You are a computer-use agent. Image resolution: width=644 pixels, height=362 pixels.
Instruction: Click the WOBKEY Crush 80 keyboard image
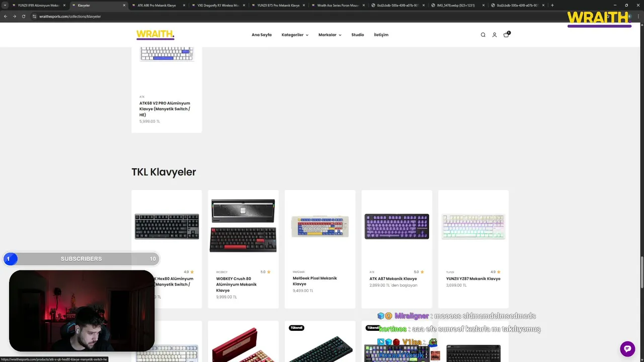[x=243, y=226]
